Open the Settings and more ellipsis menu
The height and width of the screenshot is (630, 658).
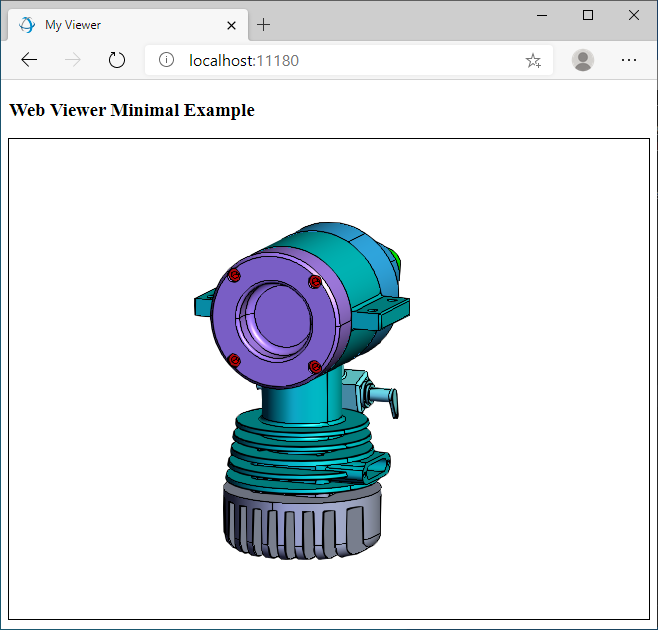pyautogui.click(x=628, y=60)
